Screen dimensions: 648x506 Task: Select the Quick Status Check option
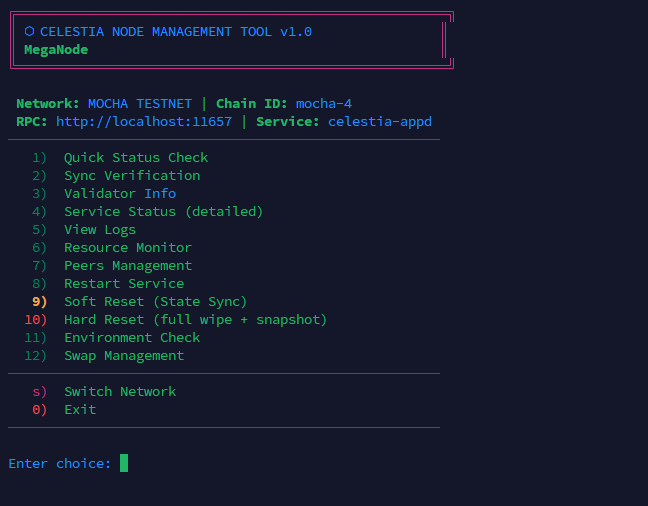(120, 158)
